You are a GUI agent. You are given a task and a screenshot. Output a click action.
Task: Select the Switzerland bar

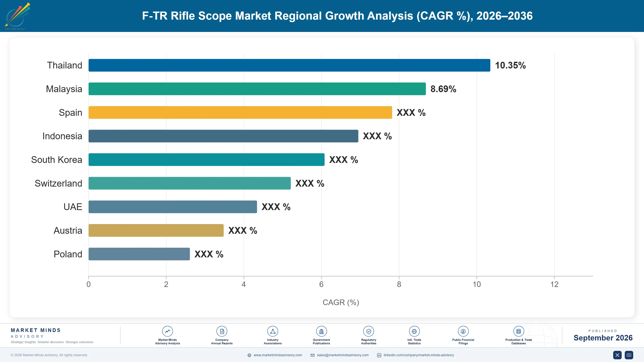[x=190, y=183]
